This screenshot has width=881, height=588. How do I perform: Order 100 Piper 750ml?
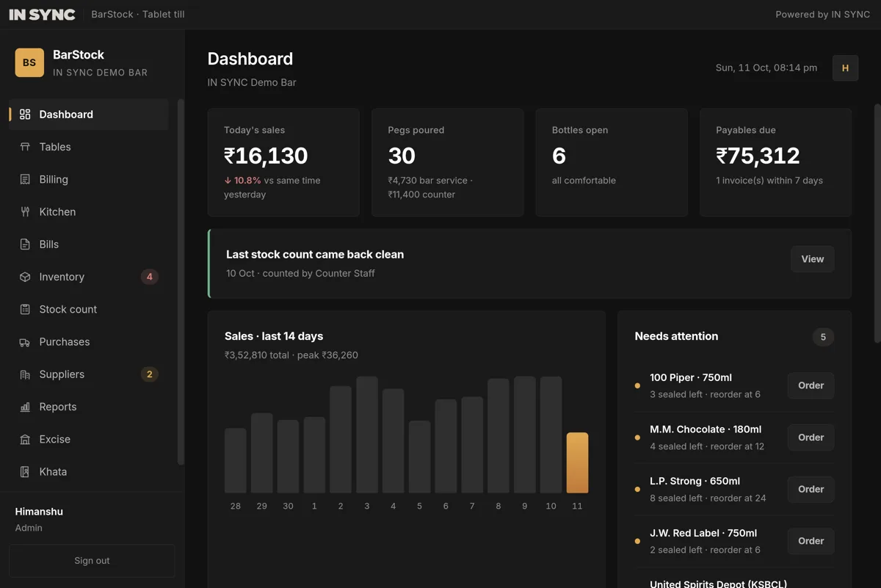tap(811, 385)
